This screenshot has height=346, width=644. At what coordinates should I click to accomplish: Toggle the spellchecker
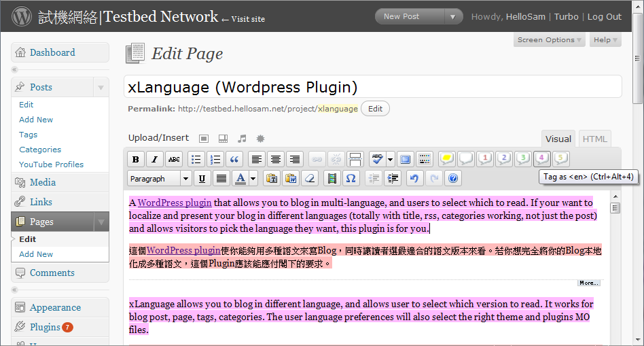pyautogui.click(x=378, y=159)
